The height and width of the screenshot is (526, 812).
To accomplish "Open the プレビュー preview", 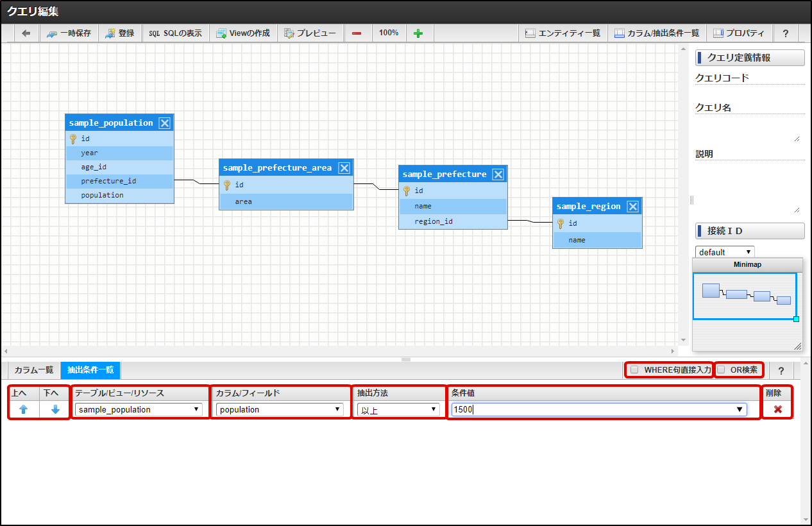I will coord(310,33).
